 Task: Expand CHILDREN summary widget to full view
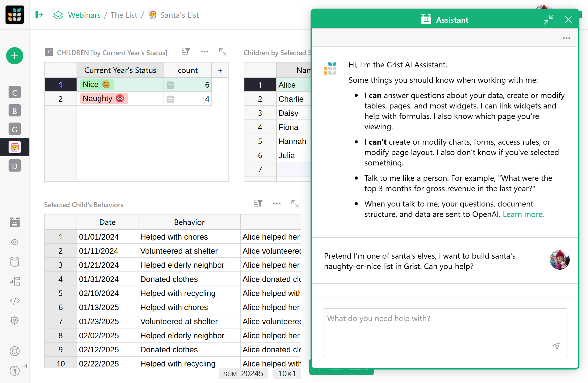click(223, 52)
